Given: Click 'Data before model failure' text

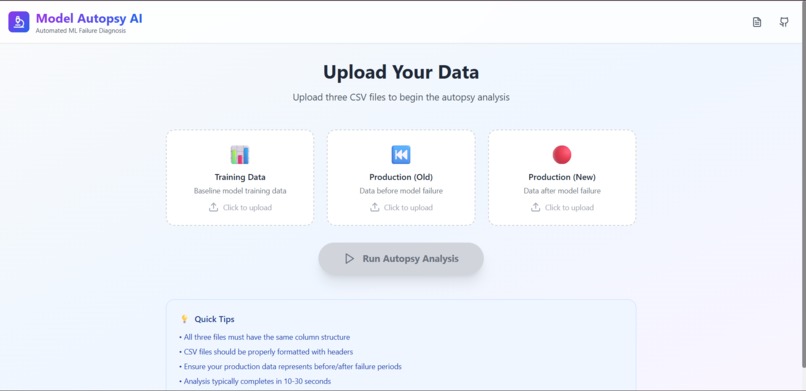Looking at the screenshot, I should pyautogui.click(x=401, y=191).
